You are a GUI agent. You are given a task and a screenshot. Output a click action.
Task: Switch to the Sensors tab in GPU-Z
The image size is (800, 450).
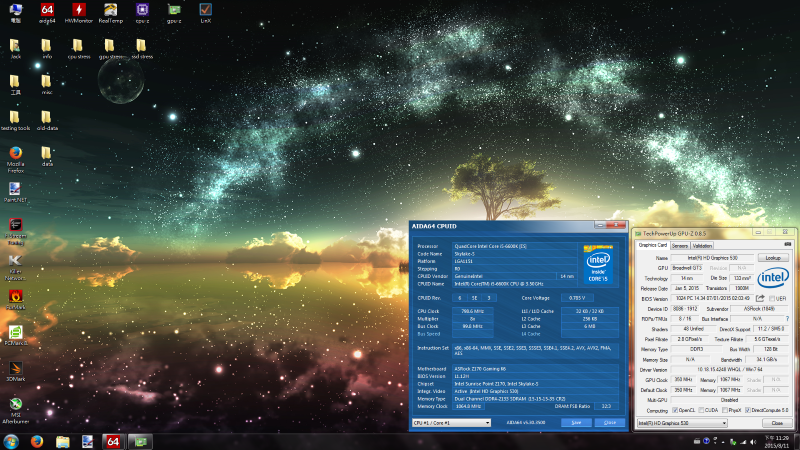pyautogui.click(x=679, y=244)
